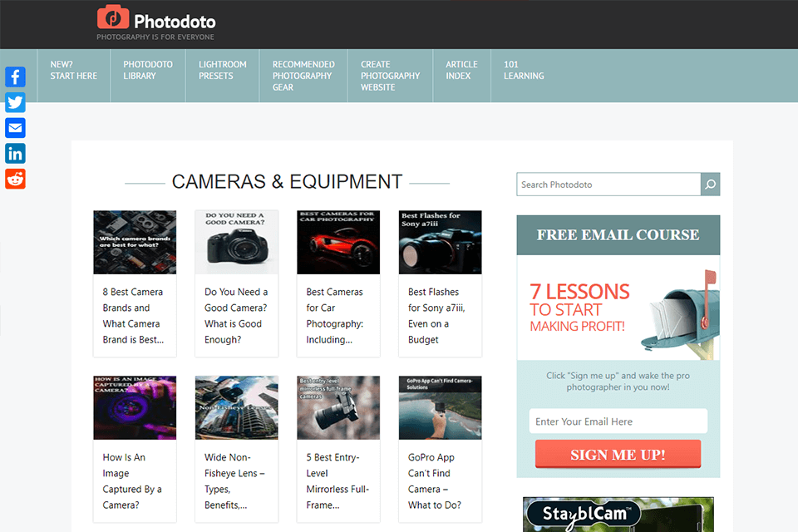Share the page on Twitter

point(15,102)
